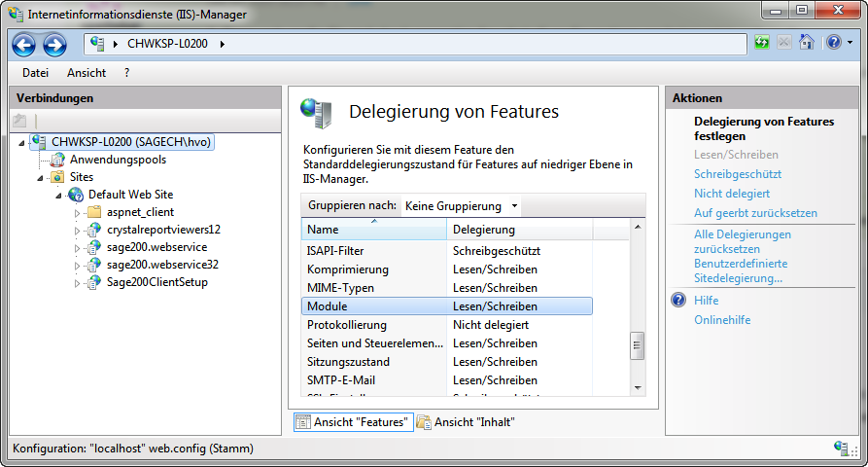
Task: Click the Sage200ClientSetup application icon
Action: click(x=94, y=282)
